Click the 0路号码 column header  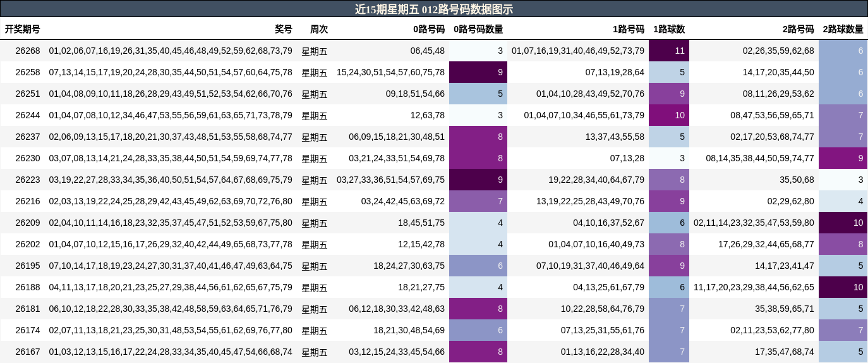(x=429, y=29)
